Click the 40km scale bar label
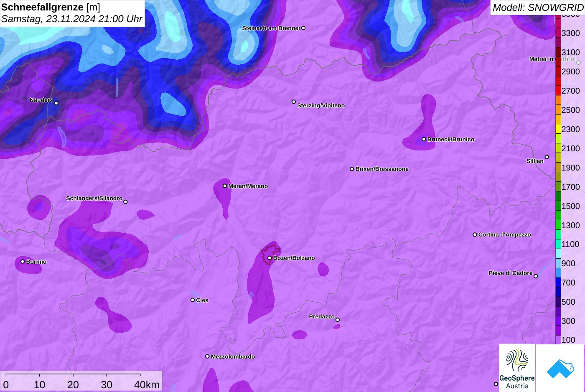The height and width of the screenshot is (392, 585). pos(147,384)
